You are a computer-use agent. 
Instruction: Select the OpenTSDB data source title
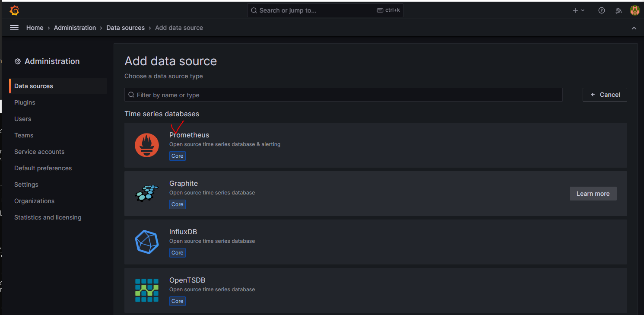click(x=187, y=280)
